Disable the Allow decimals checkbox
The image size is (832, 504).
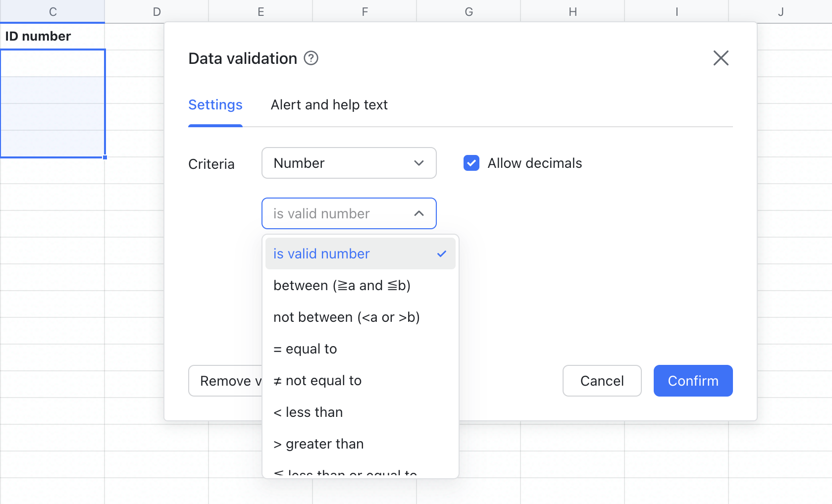click(471, 163)
